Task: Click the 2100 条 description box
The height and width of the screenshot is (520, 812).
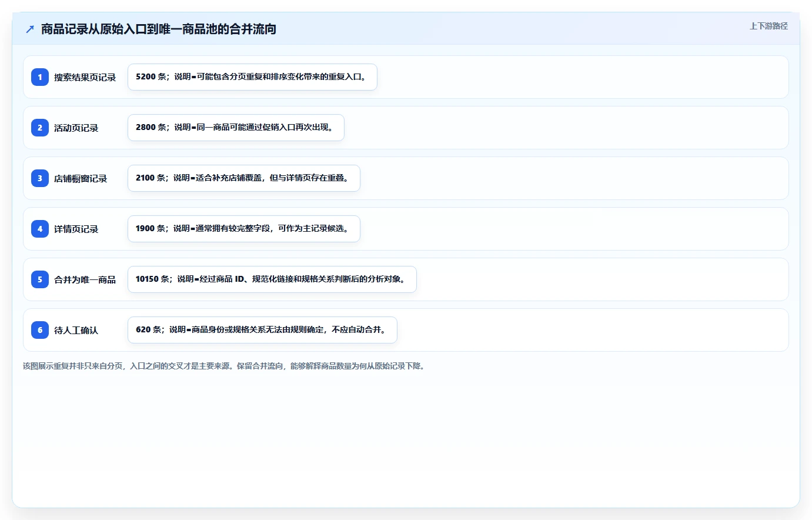Action: click(244, 178)
